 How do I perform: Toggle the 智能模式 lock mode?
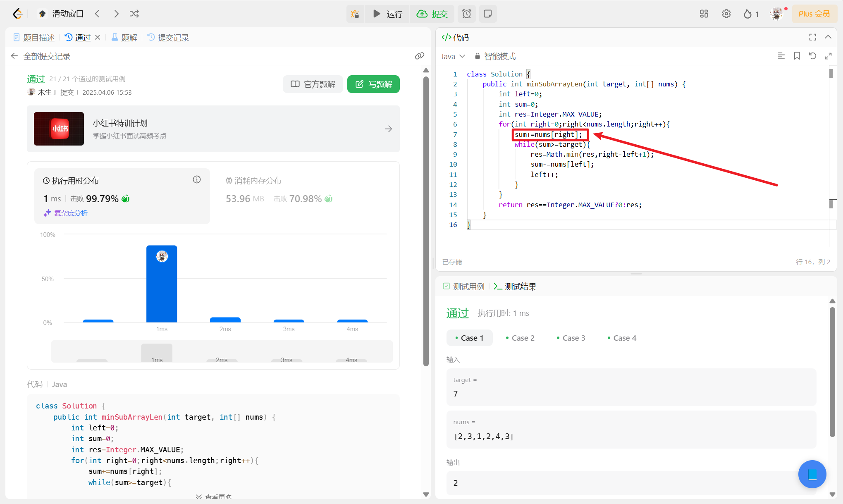(x=495, y=56)
